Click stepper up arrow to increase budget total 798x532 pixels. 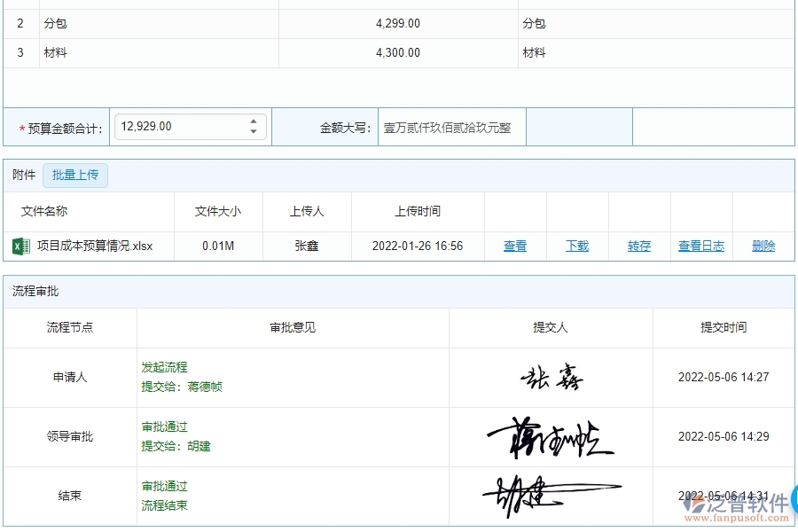(252, 121)
